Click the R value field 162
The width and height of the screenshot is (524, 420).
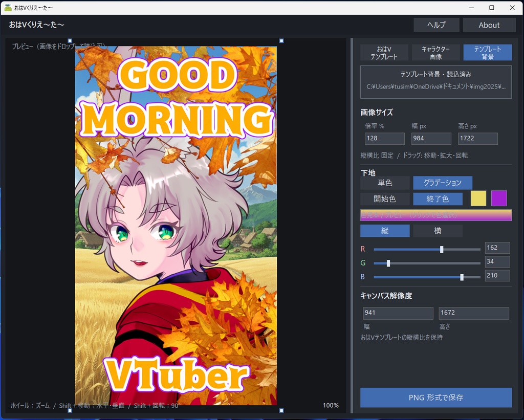click(x=497, y=248)
